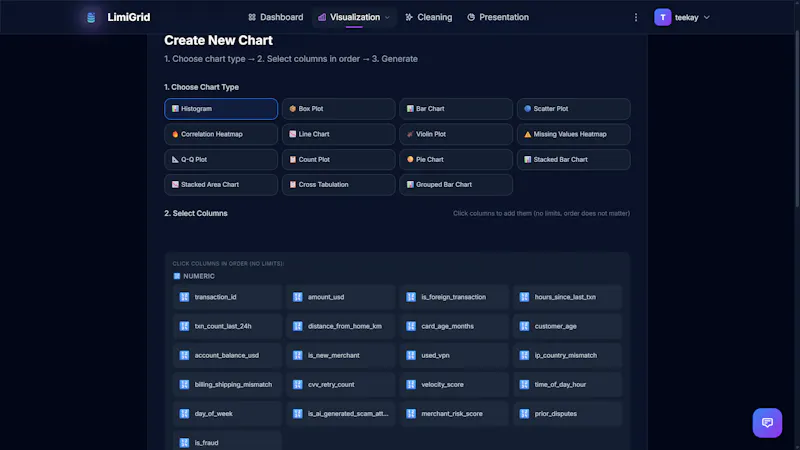Screen dimensions: 800x450
Task: Click the NUMERIC group header icon
Action: coord(177,276)
